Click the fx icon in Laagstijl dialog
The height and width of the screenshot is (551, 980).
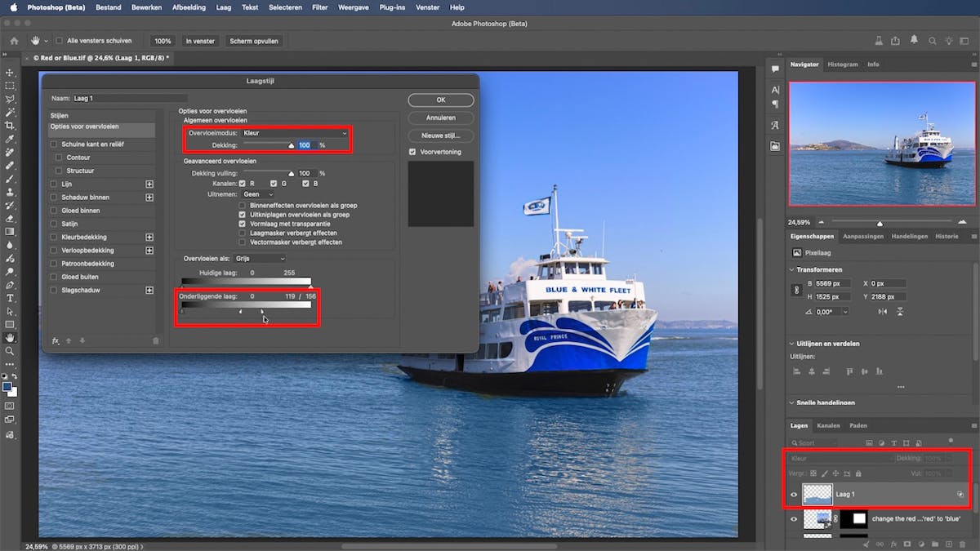56,340
